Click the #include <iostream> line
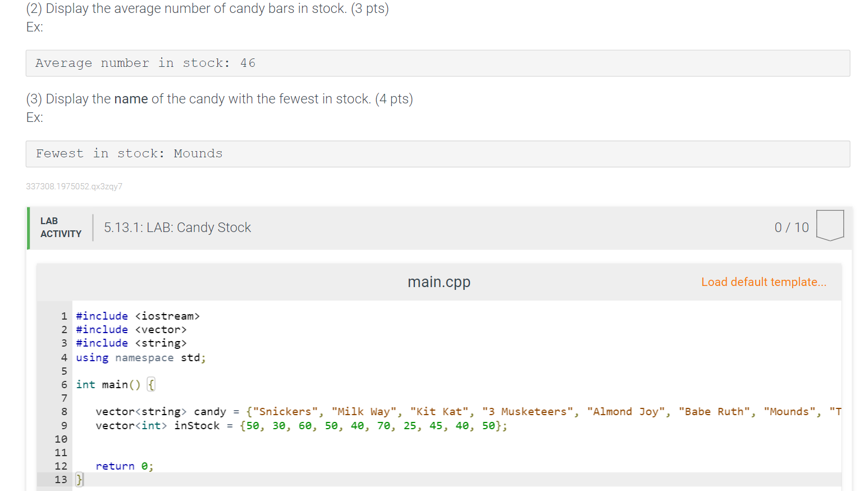The image size is (868, 491). tap(138, 316)
